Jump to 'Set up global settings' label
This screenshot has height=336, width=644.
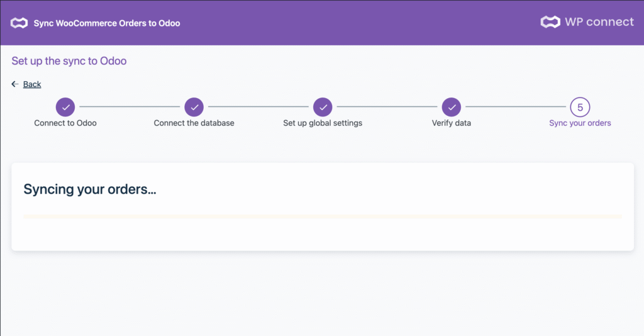click(x=323, y=123)
